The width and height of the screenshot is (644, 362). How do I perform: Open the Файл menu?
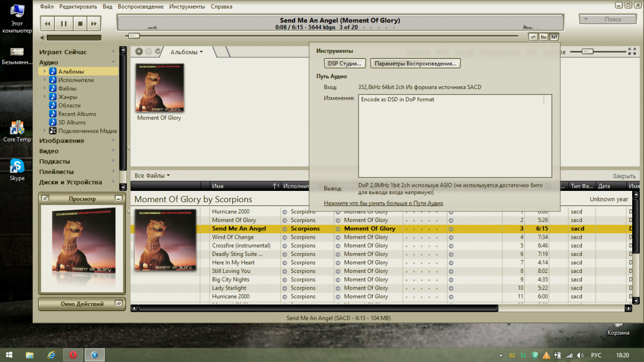47,7
